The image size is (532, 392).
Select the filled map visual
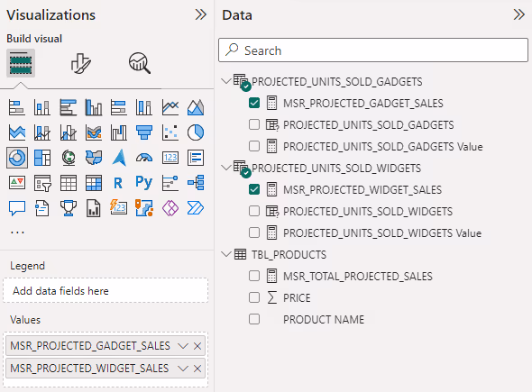coord(94,158)
